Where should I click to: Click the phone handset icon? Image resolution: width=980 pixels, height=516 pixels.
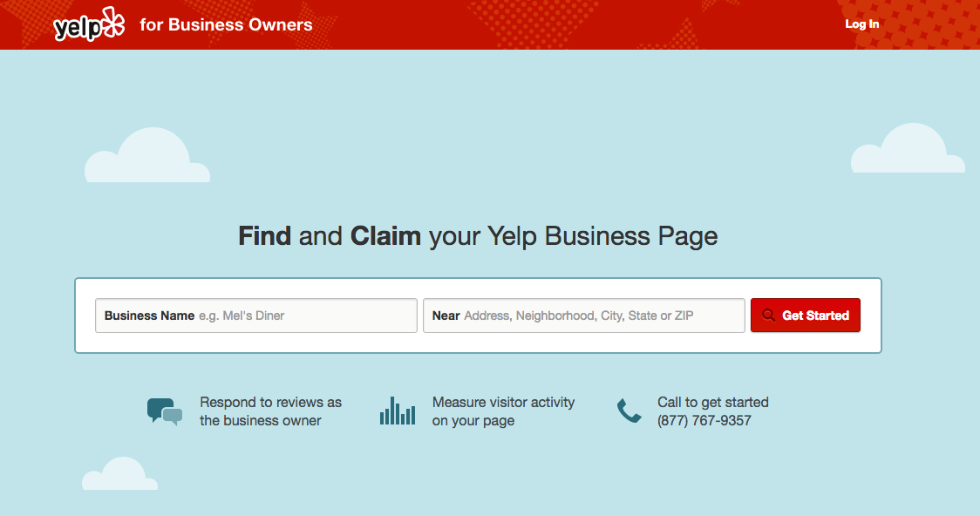[629, 411]
